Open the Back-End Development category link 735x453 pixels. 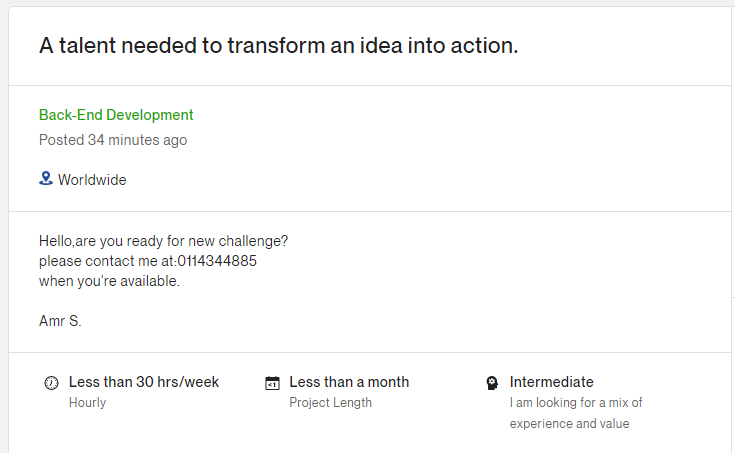click(116, 115)
